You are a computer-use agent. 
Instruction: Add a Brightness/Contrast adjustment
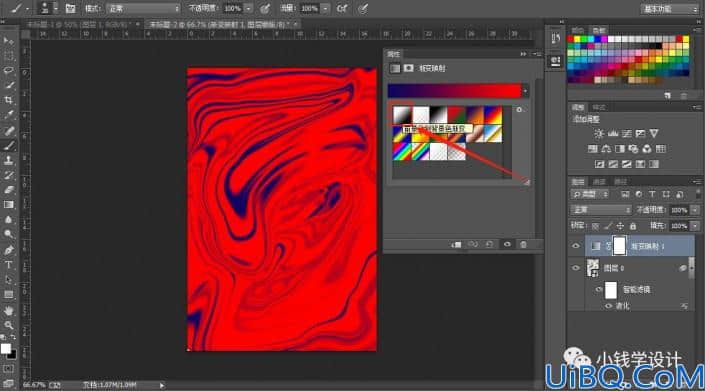point(599,133)
